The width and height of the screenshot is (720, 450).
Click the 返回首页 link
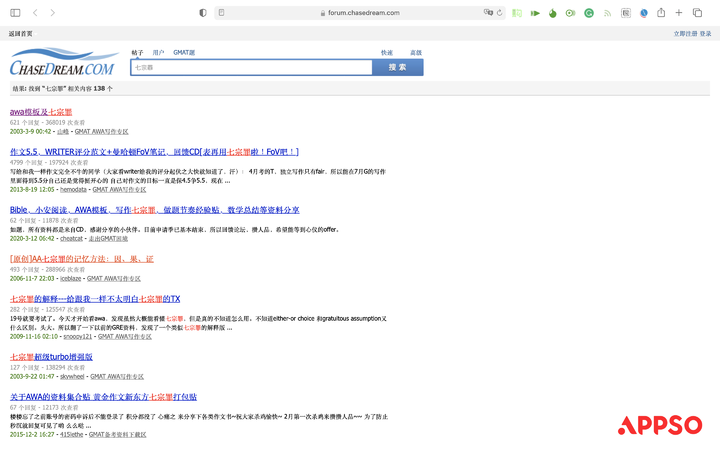pyautogui.click(x=20, y=34)
